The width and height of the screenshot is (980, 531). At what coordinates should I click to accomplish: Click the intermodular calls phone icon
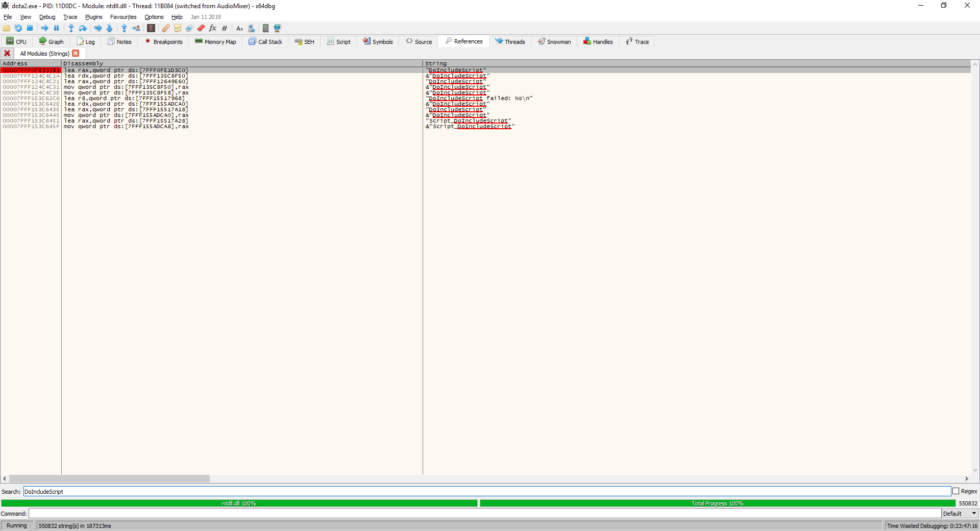coord(252,28)
